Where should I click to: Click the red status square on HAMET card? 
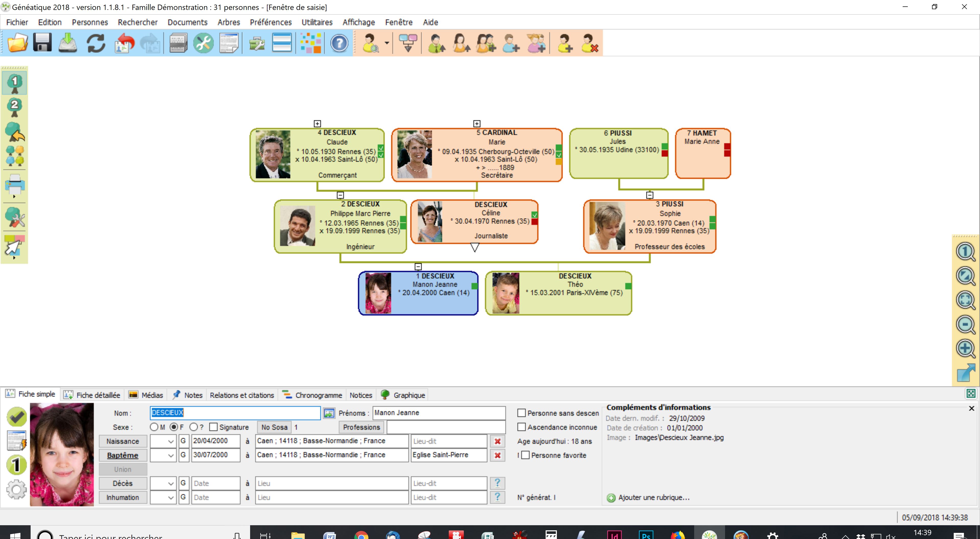coord(727,146)
